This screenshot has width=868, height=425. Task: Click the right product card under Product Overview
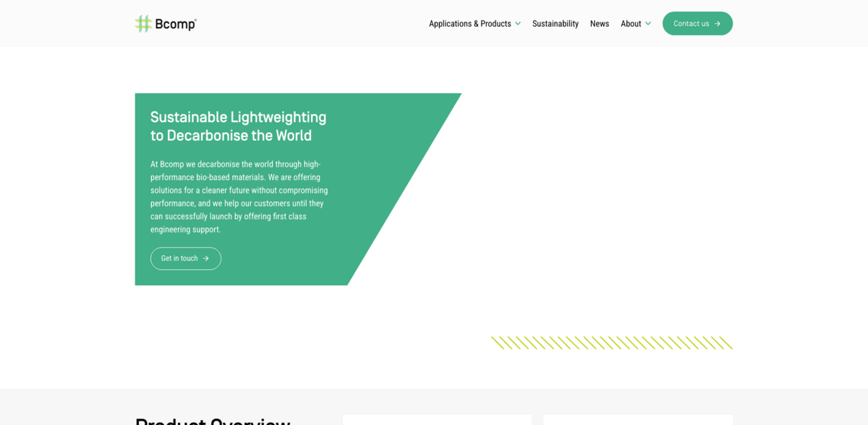point(637,421)
